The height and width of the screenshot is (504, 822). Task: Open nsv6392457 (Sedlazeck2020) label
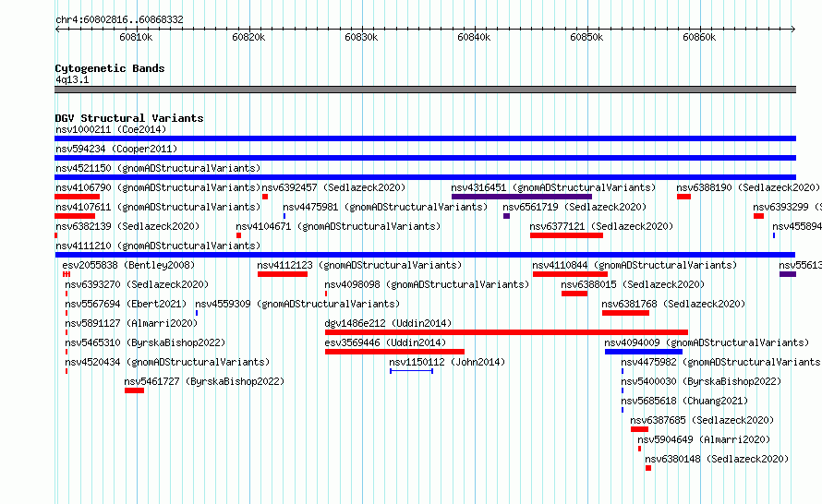(x=334, y=187)
